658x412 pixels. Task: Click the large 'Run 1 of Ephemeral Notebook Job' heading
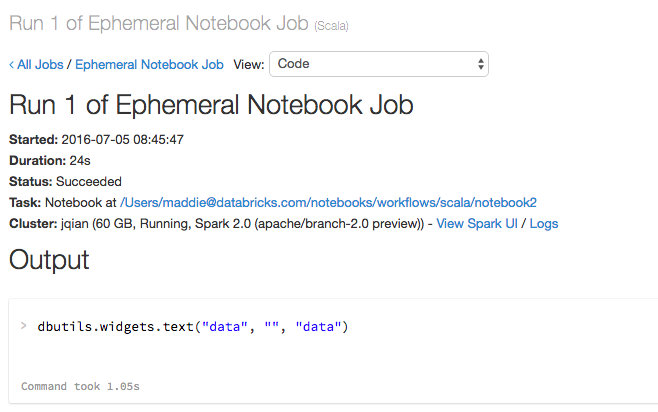point(211,104)
